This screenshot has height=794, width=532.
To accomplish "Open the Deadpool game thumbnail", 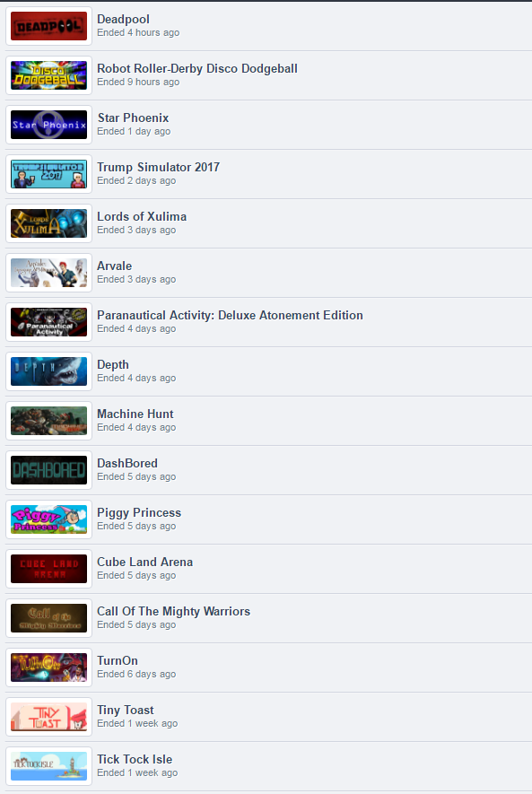I will [x=48, y=26].
